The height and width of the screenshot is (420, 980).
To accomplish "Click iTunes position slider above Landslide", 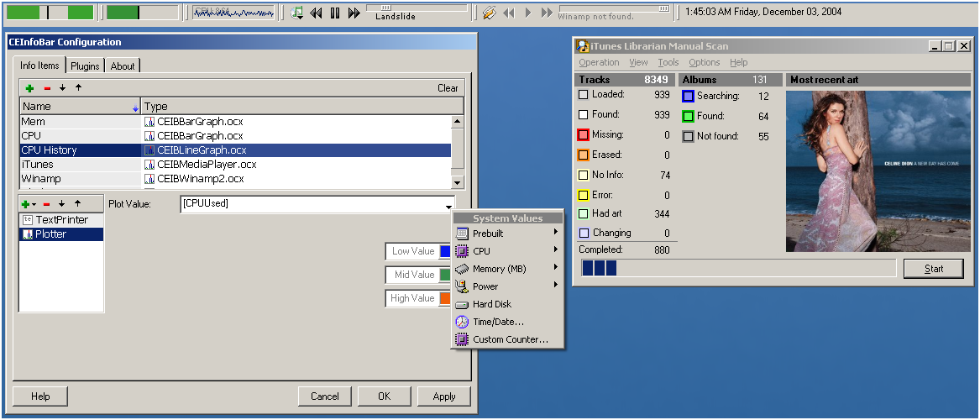I will pos(417,8).
